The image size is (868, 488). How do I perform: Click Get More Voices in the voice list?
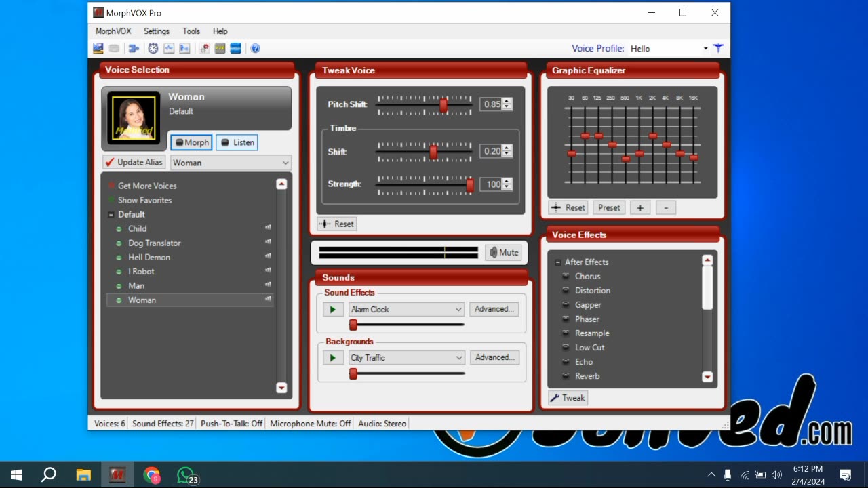click(x=147, y=186)
